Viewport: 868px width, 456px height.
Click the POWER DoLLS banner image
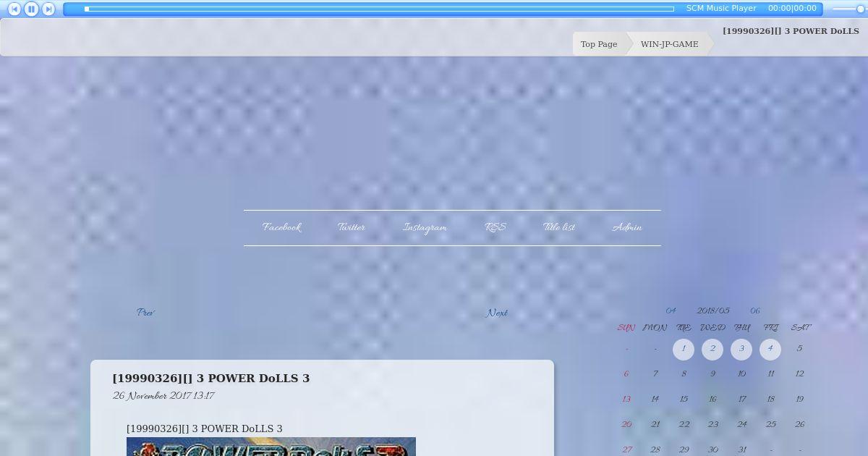pos(271,447)
